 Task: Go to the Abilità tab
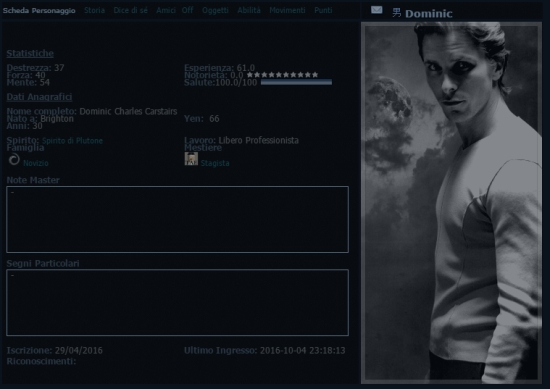[249, 10]
